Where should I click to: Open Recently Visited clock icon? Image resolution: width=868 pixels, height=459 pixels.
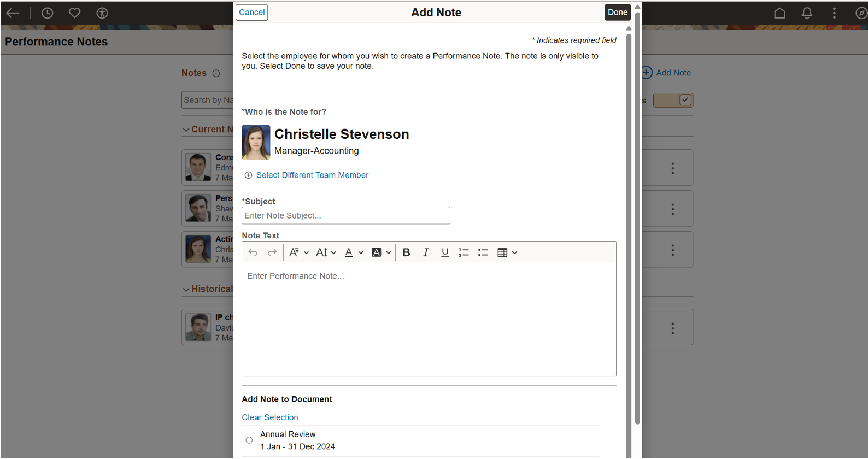click(x=48, y=13)
